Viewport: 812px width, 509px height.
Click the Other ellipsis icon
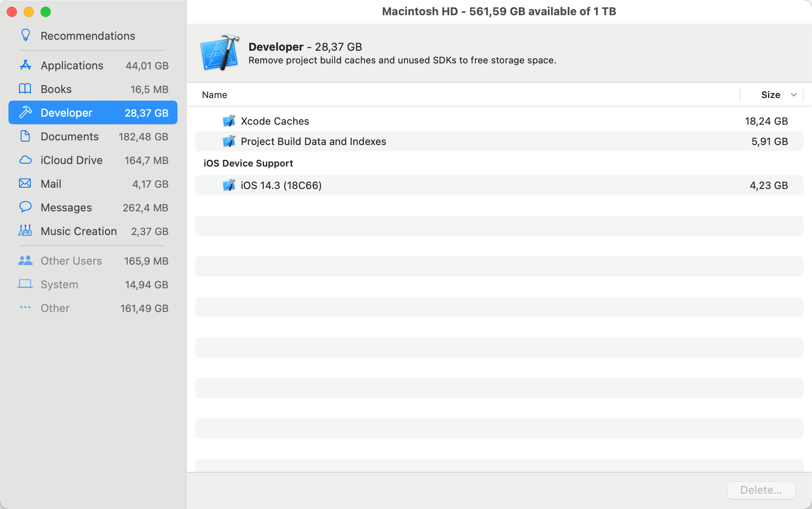click(25, 307)
